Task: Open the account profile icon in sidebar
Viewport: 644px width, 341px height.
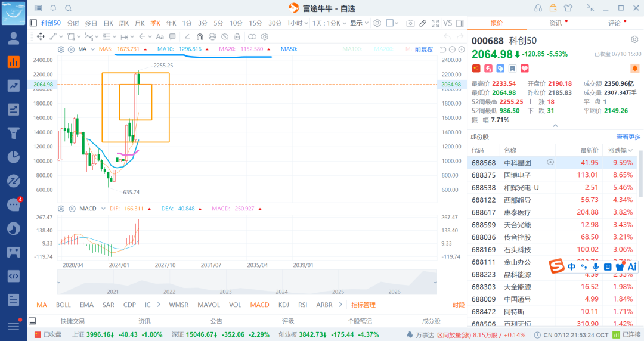Action: [14, 38]
